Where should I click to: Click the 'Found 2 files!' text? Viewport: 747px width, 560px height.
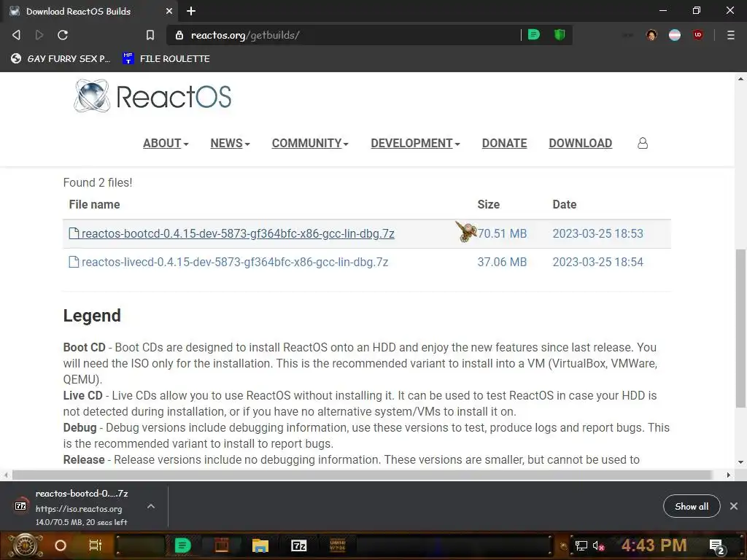click(x=98, y=182)
